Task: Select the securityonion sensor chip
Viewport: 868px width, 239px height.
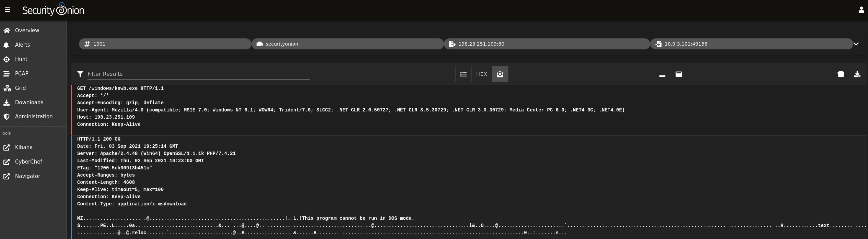Action: 348,44
